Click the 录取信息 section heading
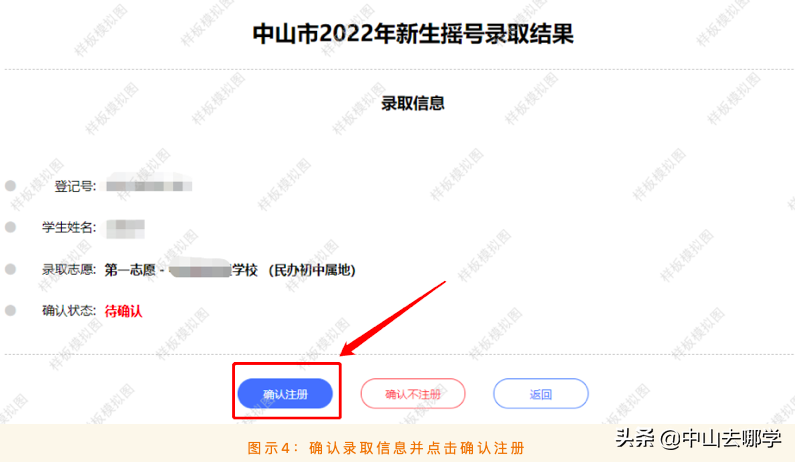Screen dimensions: 795x462 pyautogui.click(x=413, y=103)
